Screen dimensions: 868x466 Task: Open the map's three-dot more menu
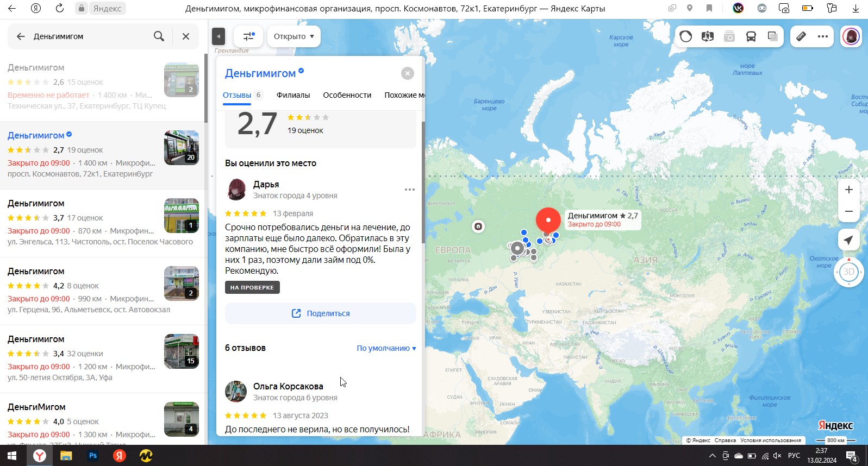tap(823, 36)
